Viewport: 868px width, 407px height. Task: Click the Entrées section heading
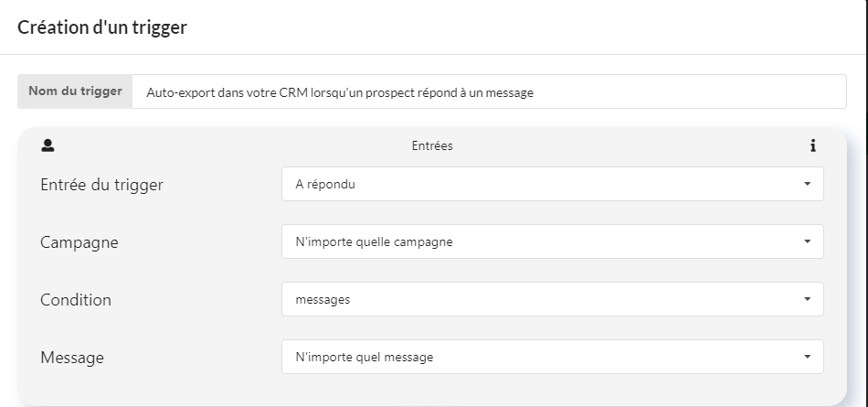click(x=432, y=145)
